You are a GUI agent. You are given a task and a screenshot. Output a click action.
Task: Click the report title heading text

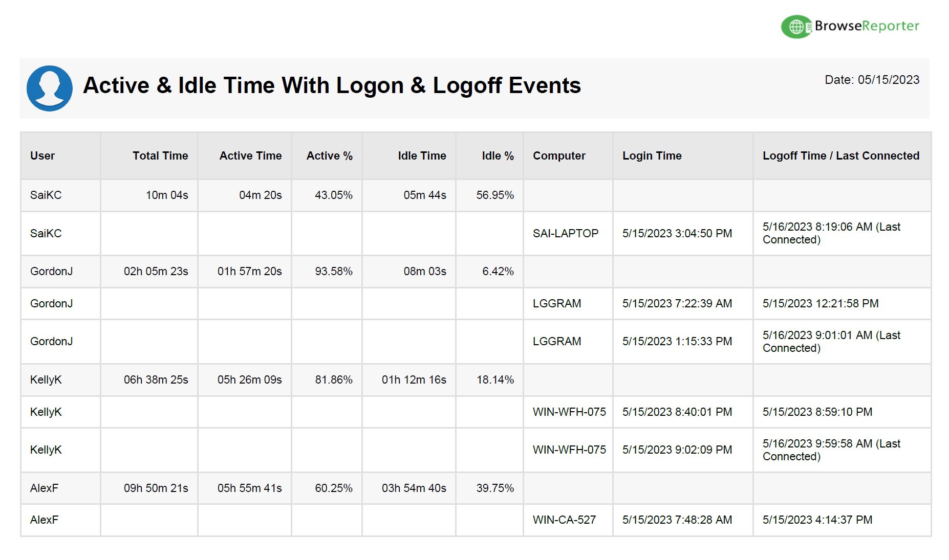(332, 85)
